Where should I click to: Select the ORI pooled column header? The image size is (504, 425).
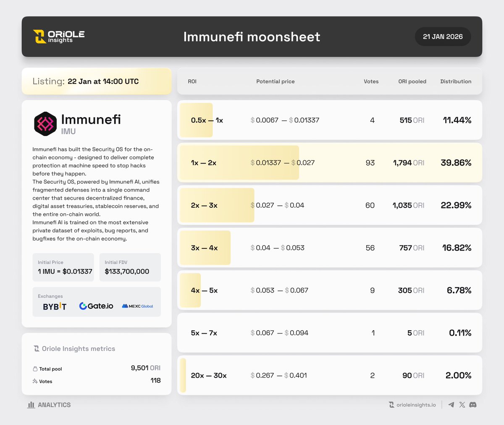pyautogui.click(x=412, y=81)
